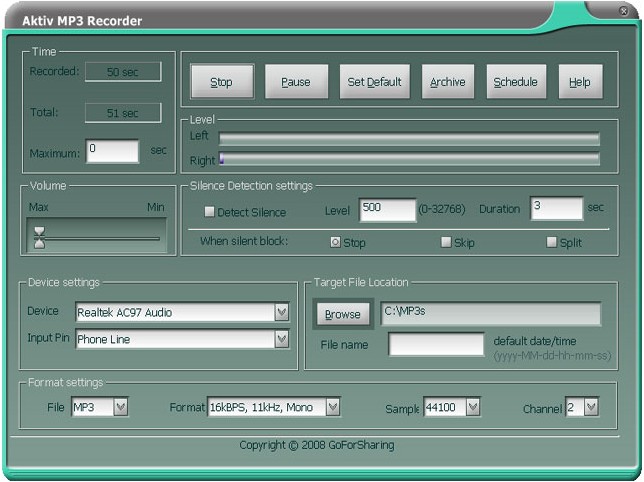Click the Realtek AC97 Audio device text

coord(125,312)
